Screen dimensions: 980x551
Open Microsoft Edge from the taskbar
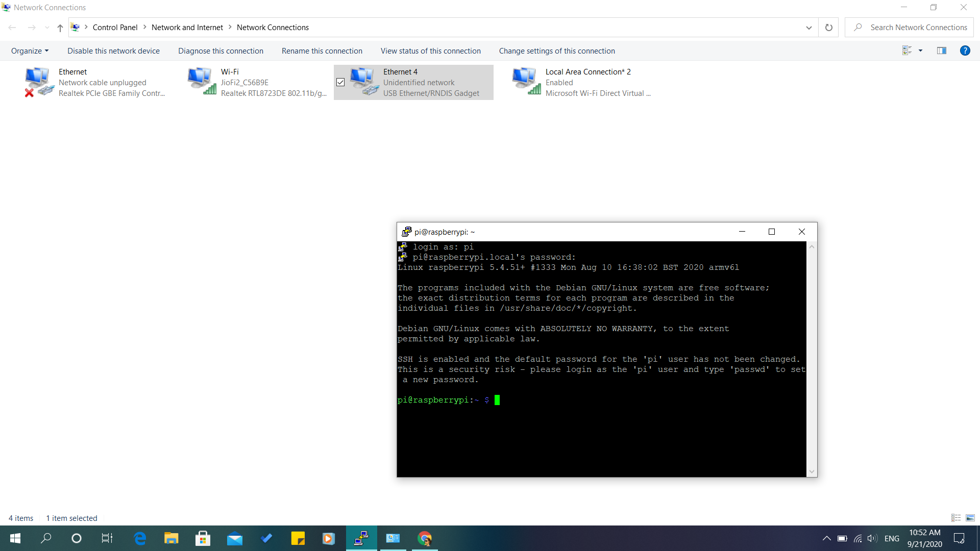[x=139, y=538]
